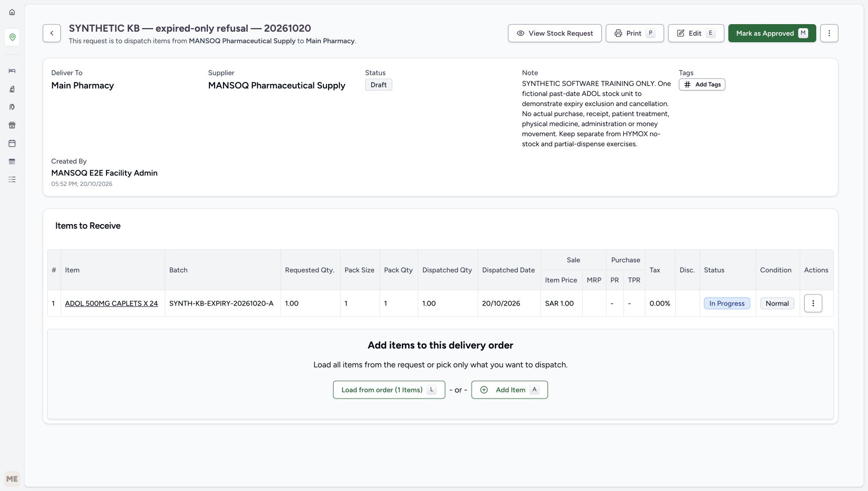This screenshot has height=491, width=868.
Task: Mark the order as Approved
Action: pos(772,33)
